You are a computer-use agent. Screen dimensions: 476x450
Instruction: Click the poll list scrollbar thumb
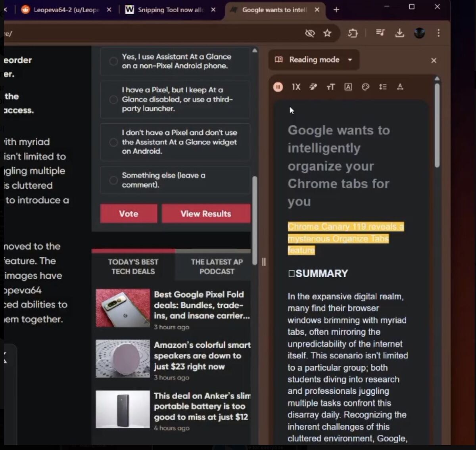pos(255,220)
